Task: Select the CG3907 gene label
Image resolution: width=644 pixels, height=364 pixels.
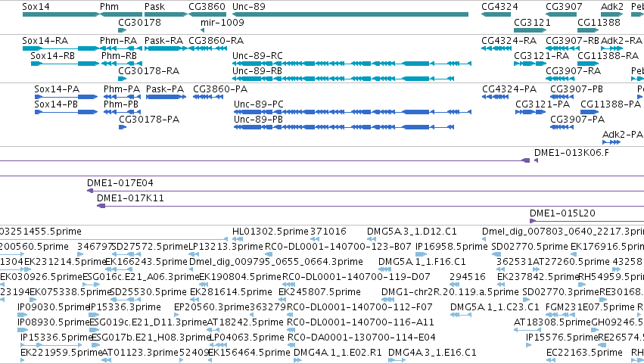Action: click(x=564, y=7)
